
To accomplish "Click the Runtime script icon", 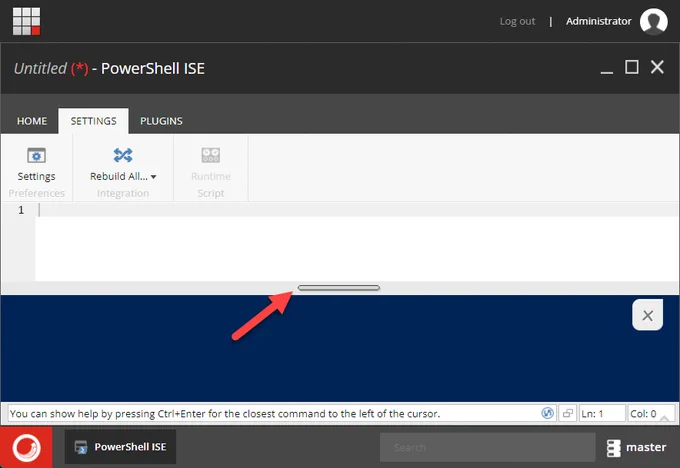I will point(211,155).
